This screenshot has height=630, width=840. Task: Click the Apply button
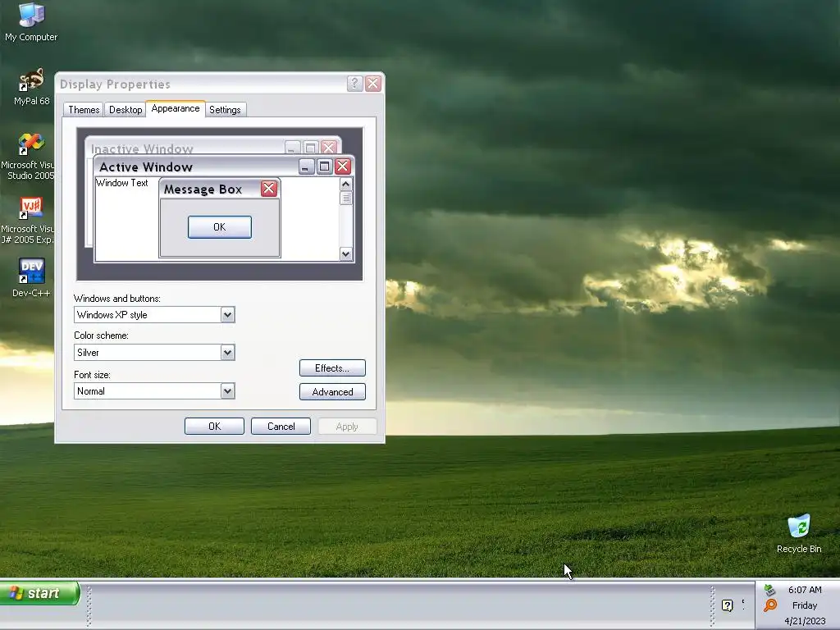click(347, 427)
